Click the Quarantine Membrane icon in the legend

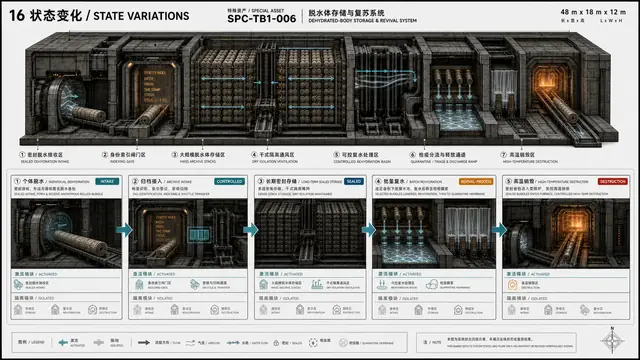pos(343,343)
